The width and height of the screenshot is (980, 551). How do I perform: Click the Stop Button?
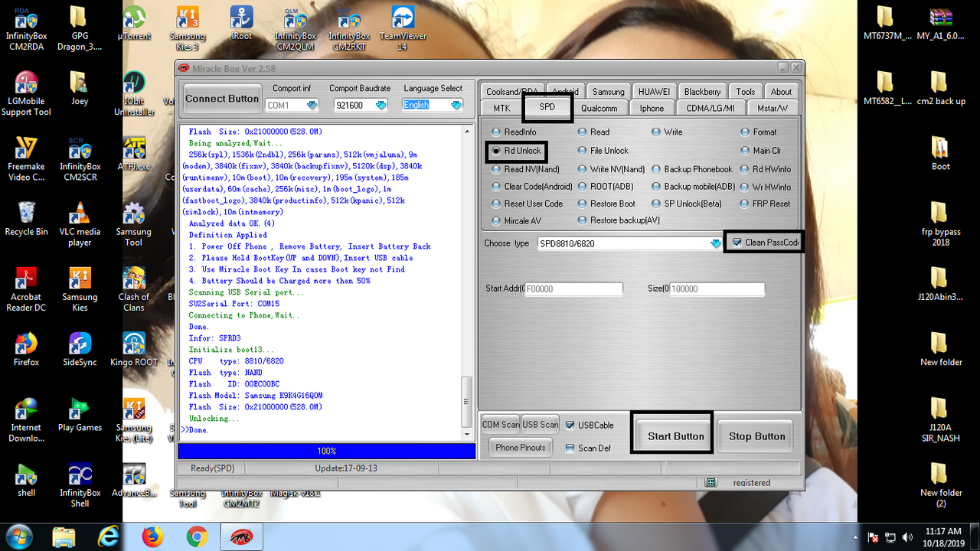pyautogui.click(x=757, y=436)
